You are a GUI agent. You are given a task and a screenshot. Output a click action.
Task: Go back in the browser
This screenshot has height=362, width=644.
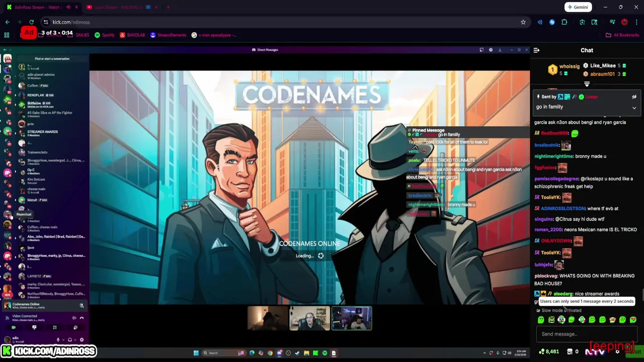[x=7, y=22]
